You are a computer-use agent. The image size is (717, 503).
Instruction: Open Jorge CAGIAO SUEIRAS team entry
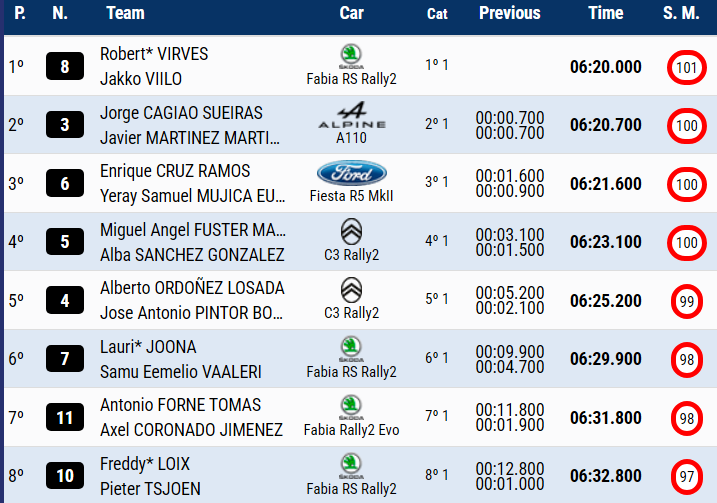[181, 113]
